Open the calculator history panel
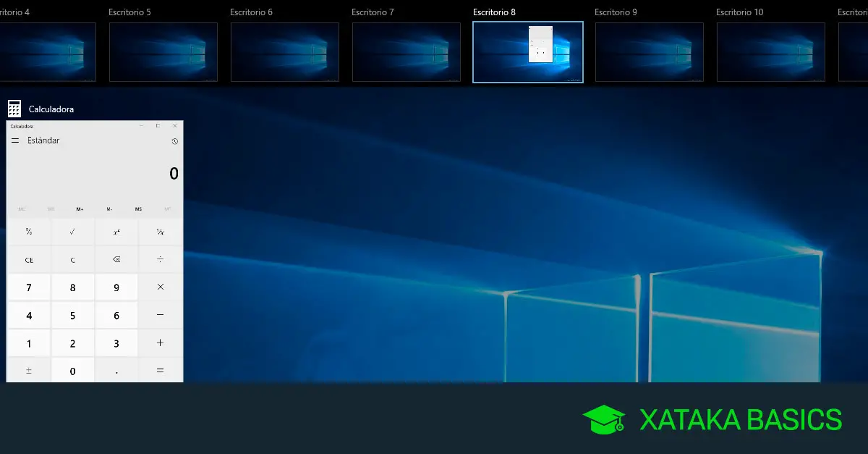 pos(174,141)
